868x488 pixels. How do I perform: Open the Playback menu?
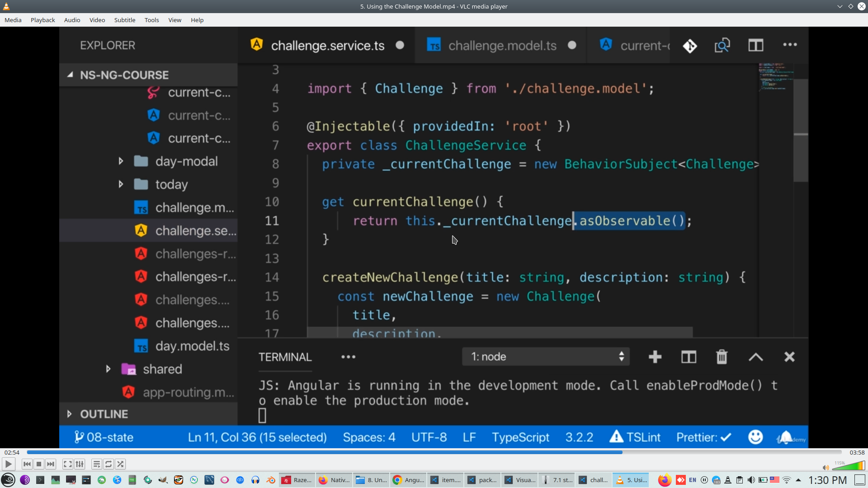pyautogui.click(x=42, y=20)
